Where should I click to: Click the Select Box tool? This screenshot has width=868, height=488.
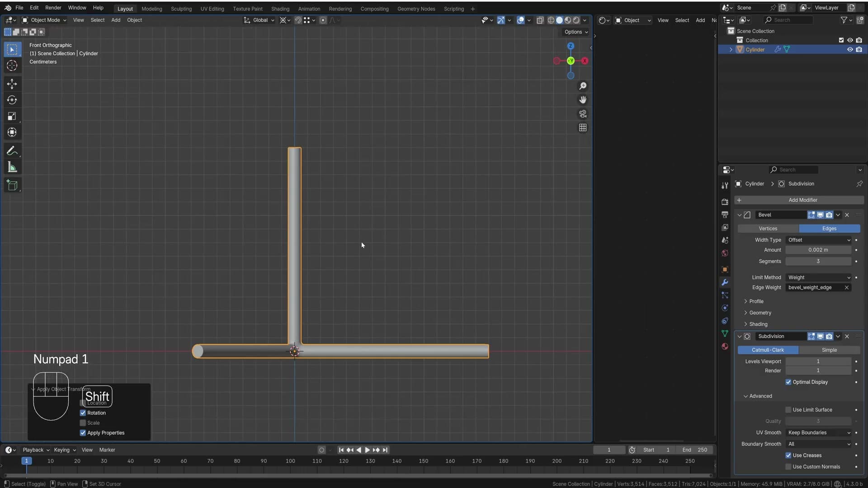[12, 49]
